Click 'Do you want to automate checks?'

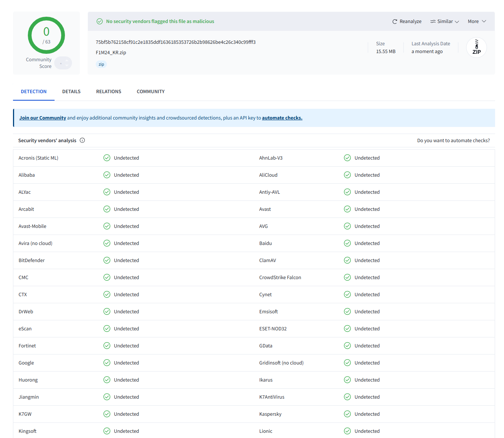tap(454, 141)
